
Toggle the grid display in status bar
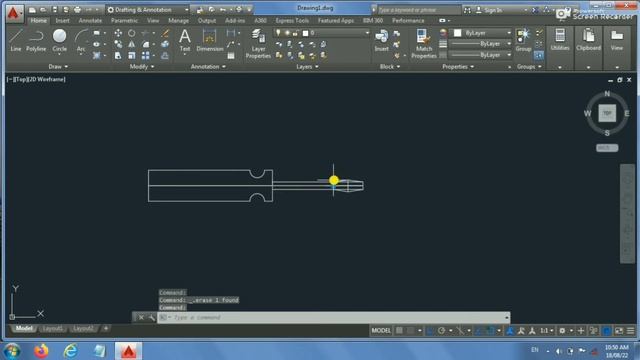(399, 331)
